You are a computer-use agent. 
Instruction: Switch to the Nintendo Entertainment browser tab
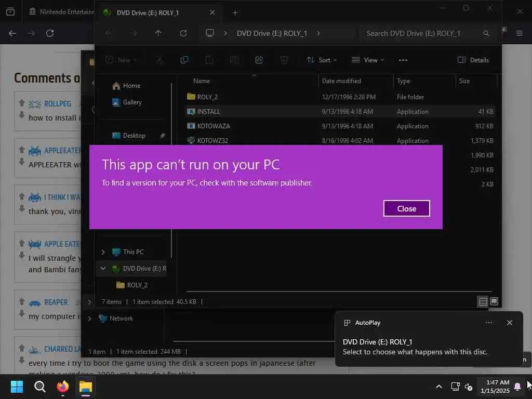coord(61,12)
